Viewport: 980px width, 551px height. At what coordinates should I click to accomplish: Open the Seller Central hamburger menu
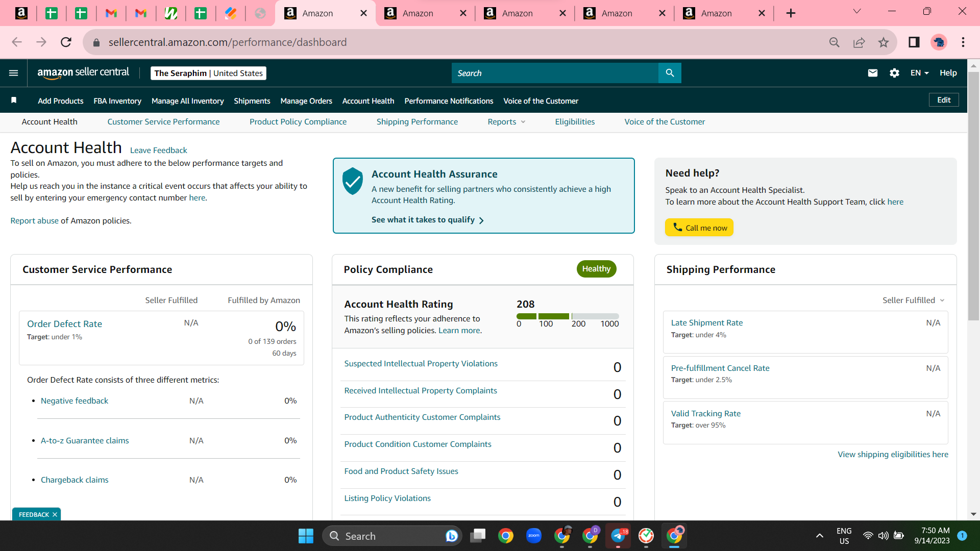(x=14, y=73)
